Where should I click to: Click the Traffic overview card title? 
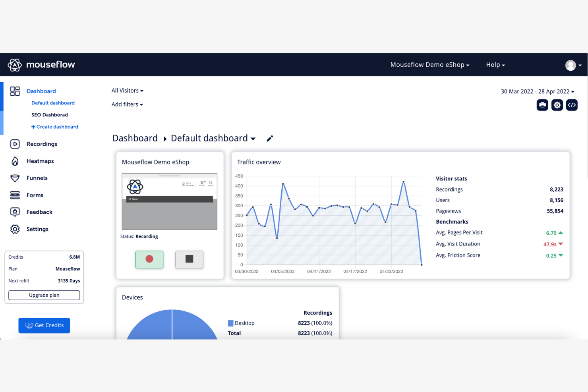259,162
